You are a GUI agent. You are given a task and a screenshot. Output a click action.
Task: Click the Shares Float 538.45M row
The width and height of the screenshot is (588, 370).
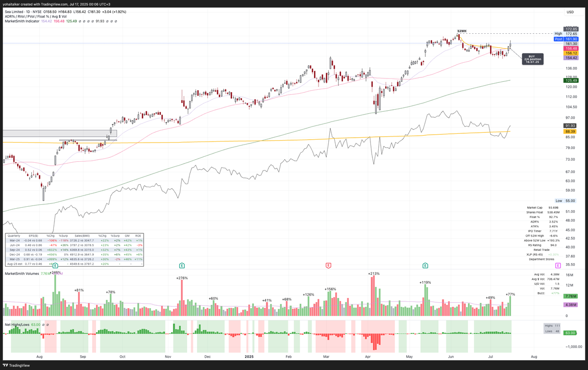[x=543, y=212]
